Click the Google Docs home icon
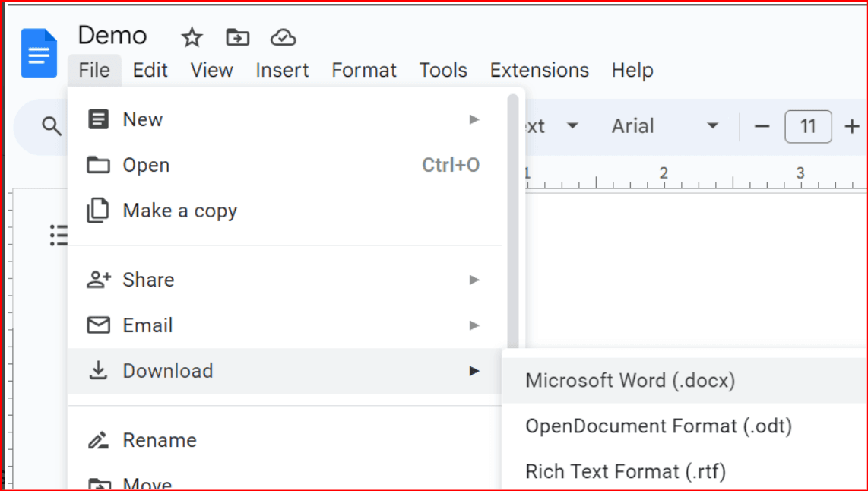This screenshot has width=868, height=491. (x=39, y=53)
